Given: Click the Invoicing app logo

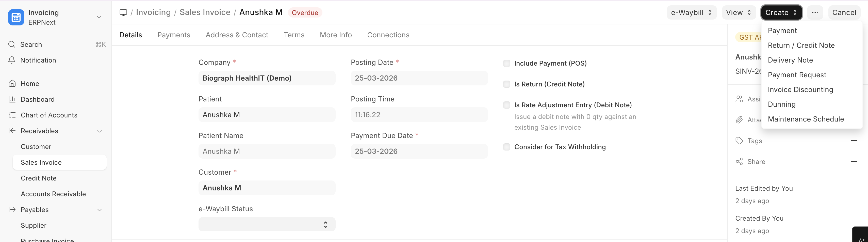Looking at the screenshot, I should [x=16, y=17].
